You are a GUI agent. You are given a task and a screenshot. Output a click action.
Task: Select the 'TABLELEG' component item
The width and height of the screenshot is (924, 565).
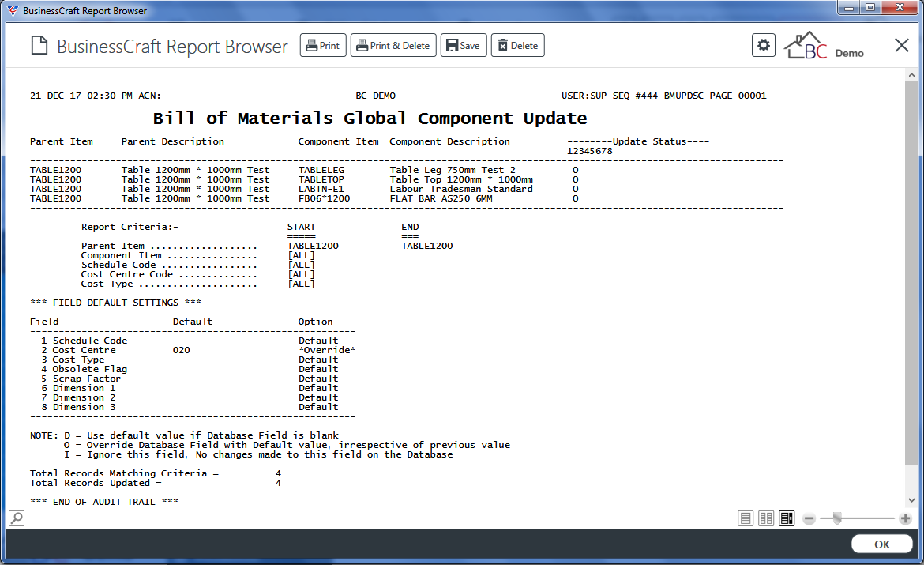321,170
